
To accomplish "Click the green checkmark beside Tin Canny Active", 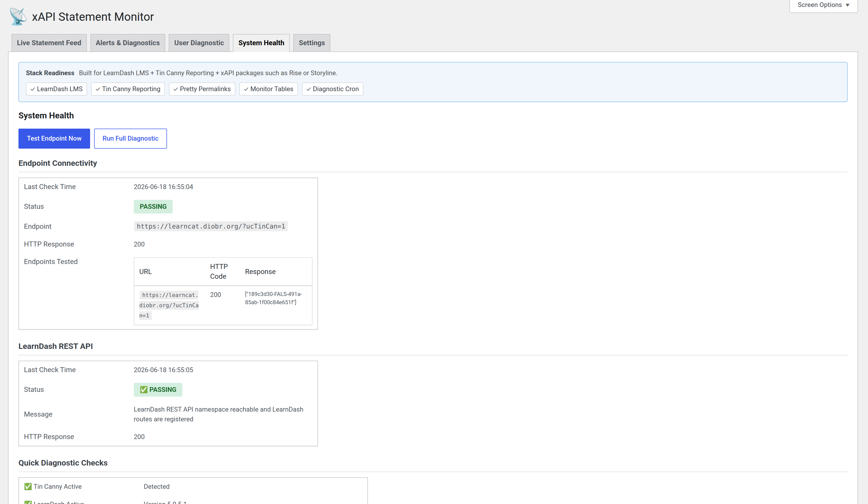I will 28,487.
